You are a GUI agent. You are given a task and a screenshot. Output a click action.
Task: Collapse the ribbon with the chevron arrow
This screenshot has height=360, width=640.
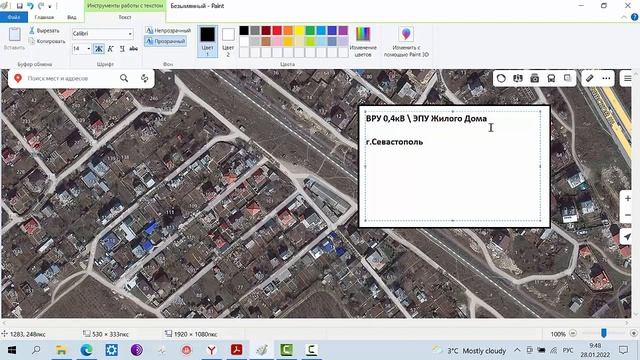[624, 17]
